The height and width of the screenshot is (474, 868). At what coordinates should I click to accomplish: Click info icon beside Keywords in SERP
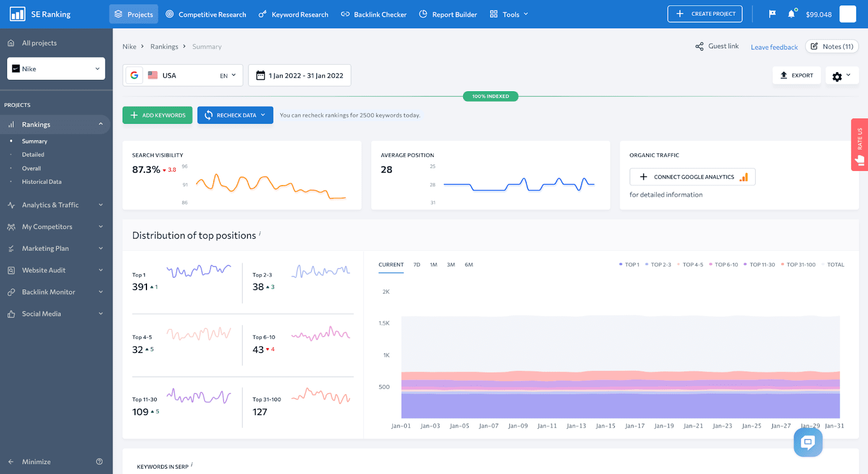[x=192, y=464]
